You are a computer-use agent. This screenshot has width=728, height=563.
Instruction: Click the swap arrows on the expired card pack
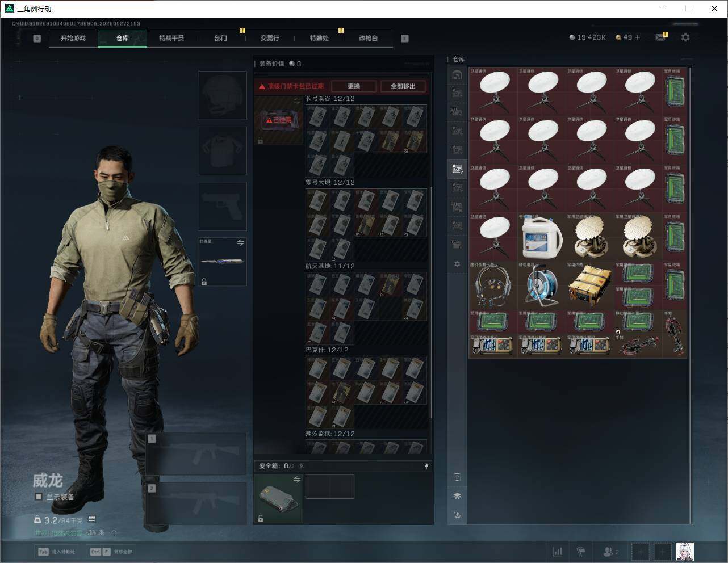click(x=297, y=100)
